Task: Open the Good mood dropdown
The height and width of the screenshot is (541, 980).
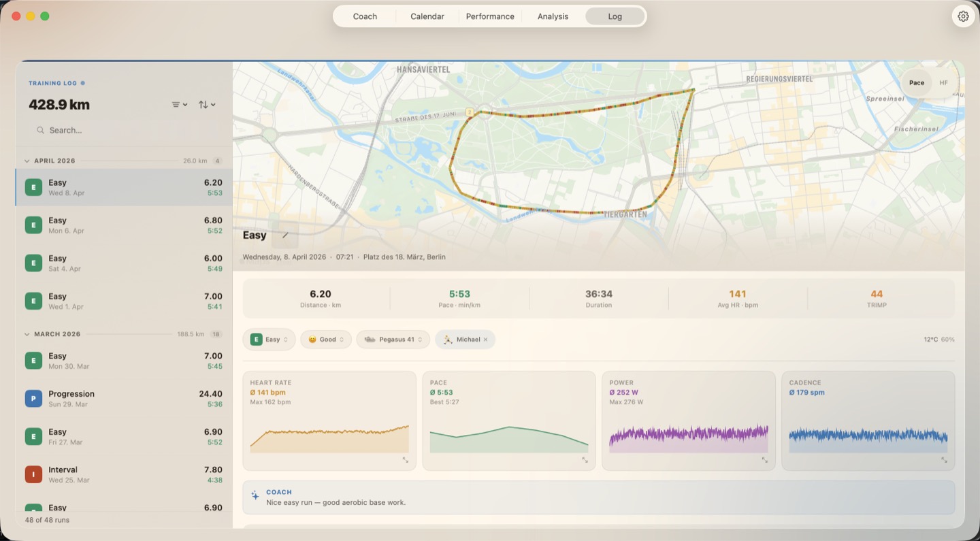Action: (325, 339)
